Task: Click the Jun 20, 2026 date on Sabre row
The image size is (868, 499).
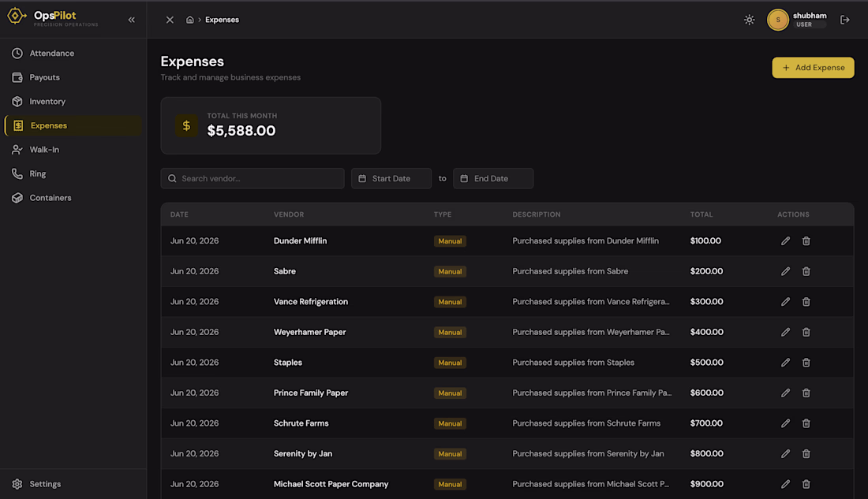Action: (x=194, y=272)
